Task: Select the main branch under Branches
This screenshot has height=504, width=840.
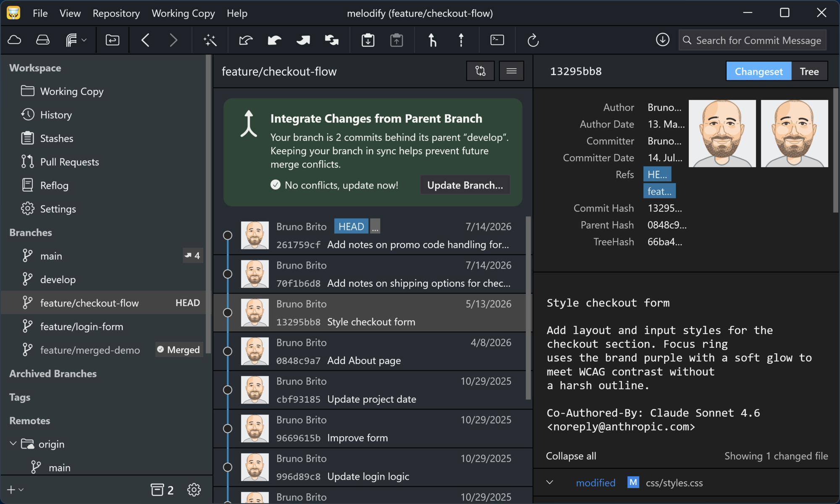Action: pyautogui.click(x=104, y=256)
